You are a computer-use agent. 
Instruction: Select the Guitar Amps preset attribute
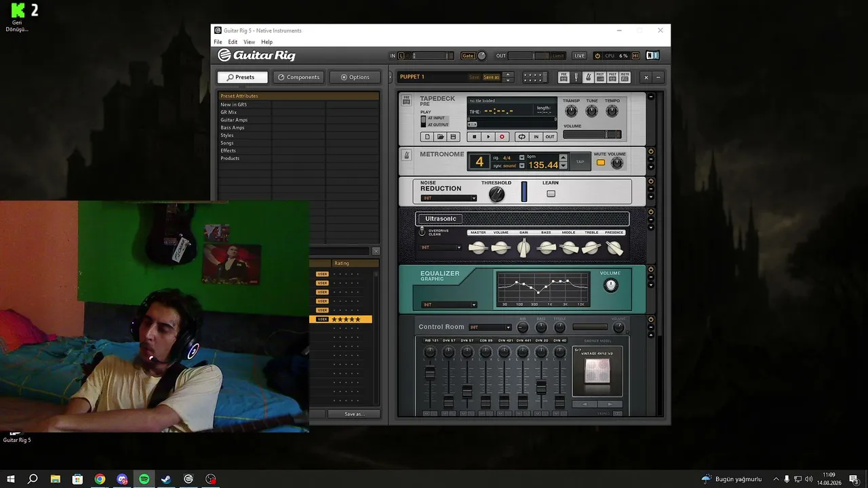tap(234, 120)
